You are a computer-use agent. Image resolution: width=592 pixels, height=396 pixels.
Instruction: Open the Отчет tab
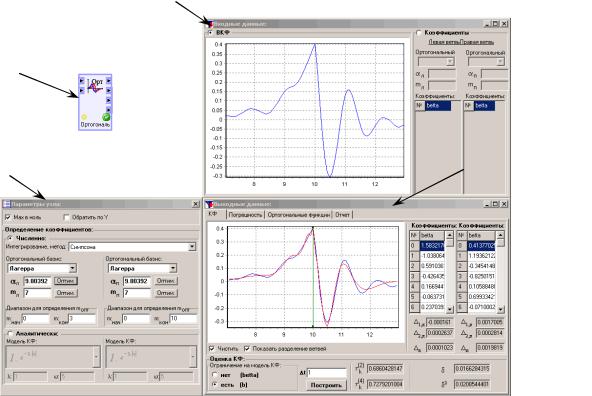(x=342, y=215)
